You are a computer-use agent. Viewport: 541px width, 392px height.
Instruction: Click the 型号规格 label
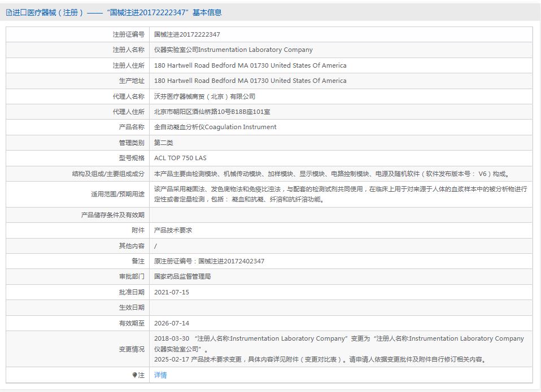coord(132,158)
